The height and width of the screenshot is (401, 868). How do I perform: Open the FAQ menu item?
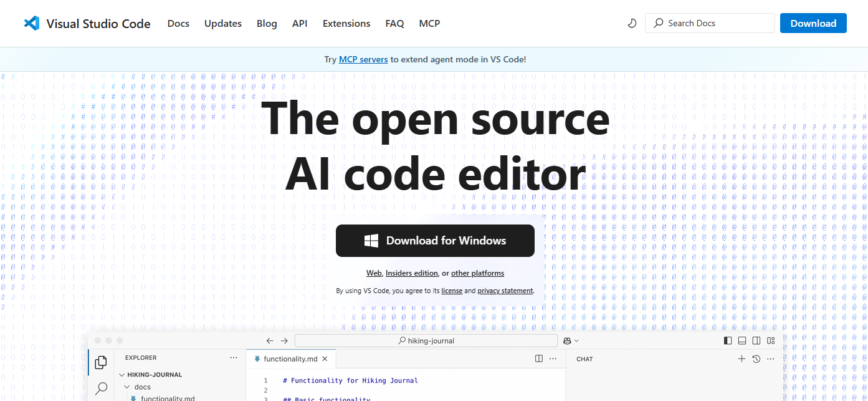(x=394, y=24)
